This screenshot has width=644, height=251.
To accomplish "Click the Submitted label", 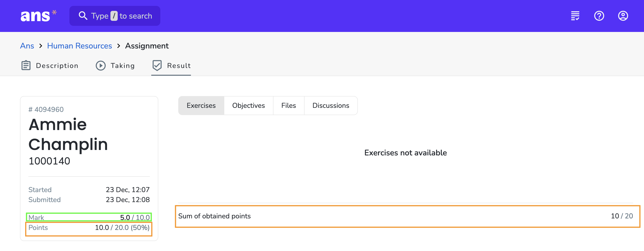I will (44, 200).
